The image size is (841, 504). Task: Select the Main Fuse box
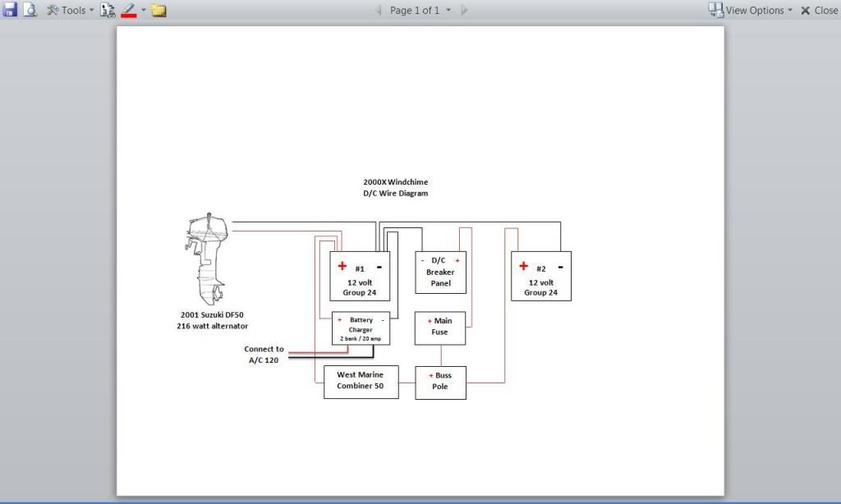(440, 328)
